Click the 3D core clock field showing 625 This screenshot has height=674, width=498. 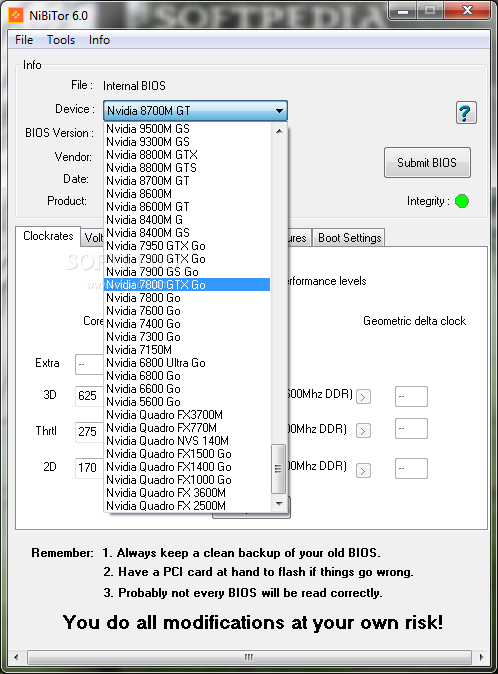coord(89,396)
